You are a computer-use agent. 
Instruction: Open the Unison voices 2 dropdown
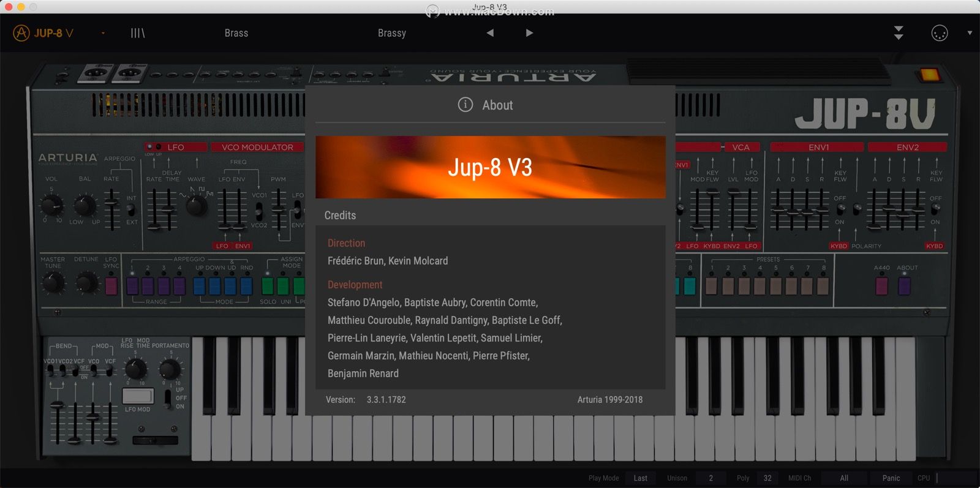click(711, 478)
